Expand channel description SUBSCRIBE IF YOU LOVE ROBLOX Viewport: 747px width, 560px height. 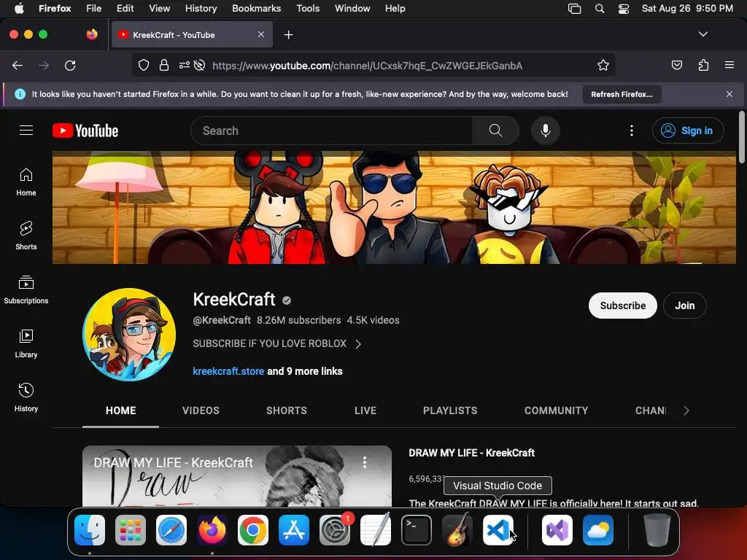[276, 344]
